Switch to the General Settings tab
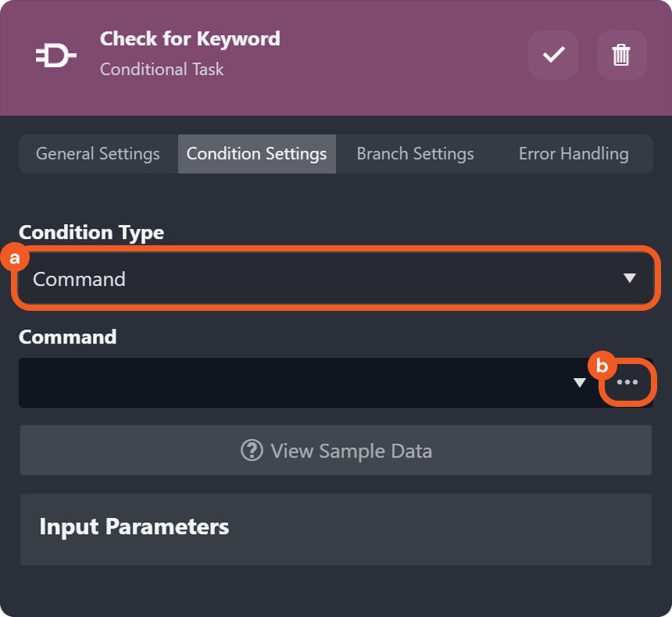The image size is (672, 617). coord(98,154)
